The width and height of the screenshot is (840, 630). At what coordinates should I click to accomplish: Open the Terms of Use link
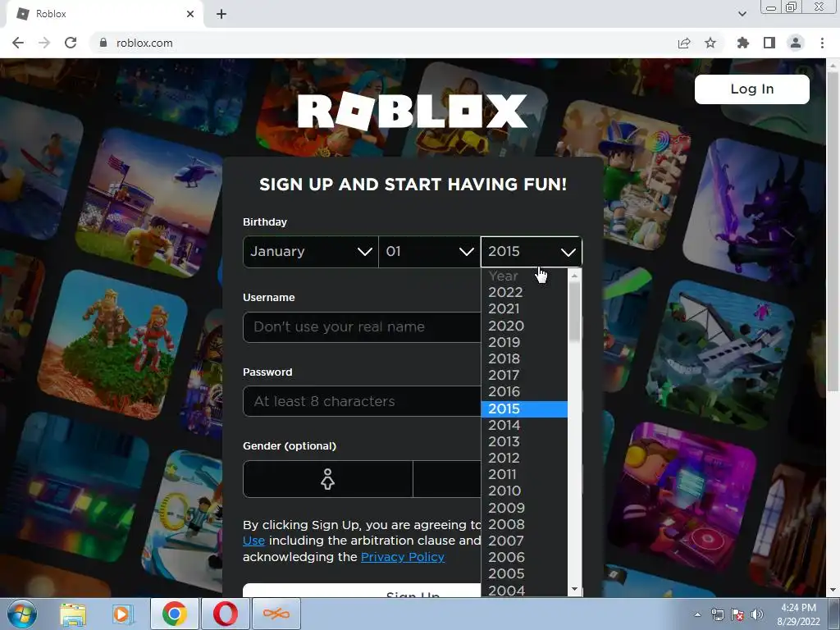coord(254,541)
